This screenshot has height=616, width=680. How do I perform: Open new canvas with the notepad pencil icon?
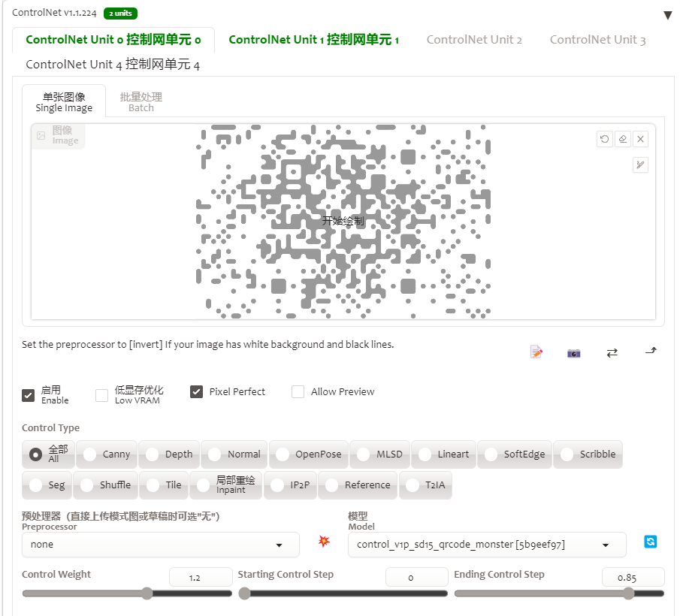536,352
